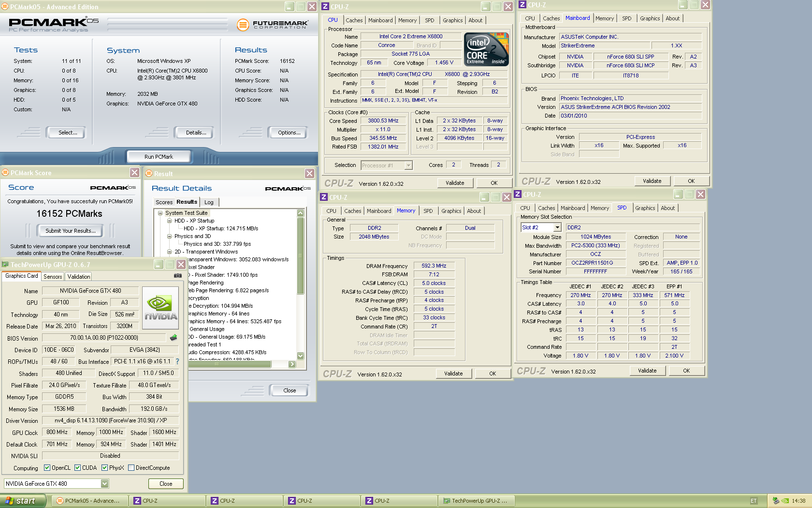812x508 pixels.
Task: Click the DRAM Frequency 592.3 MHz value
Action: tap(434, 266)
